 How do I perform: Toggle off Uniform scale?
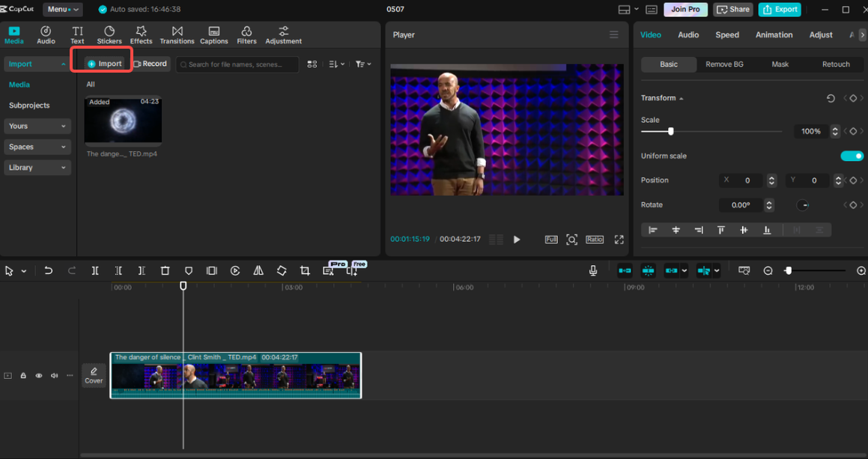click(x=852, y=156)
